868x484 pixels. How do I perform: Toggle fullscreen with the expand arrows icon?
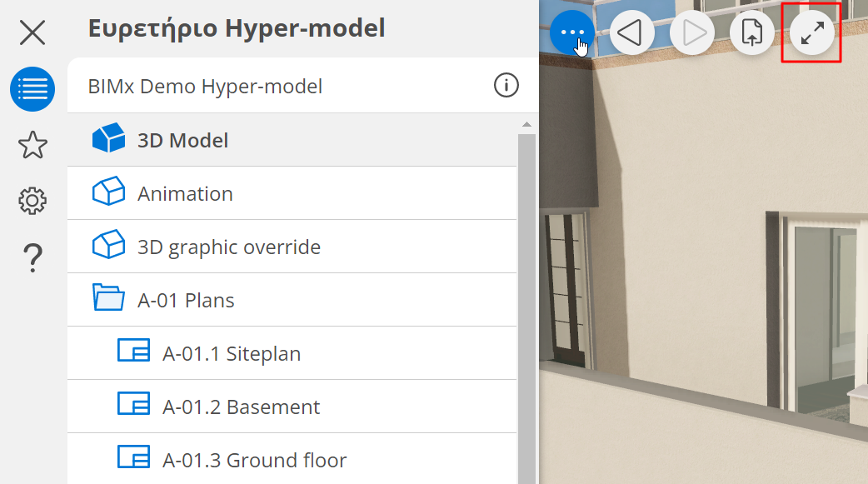click(812, 33)
